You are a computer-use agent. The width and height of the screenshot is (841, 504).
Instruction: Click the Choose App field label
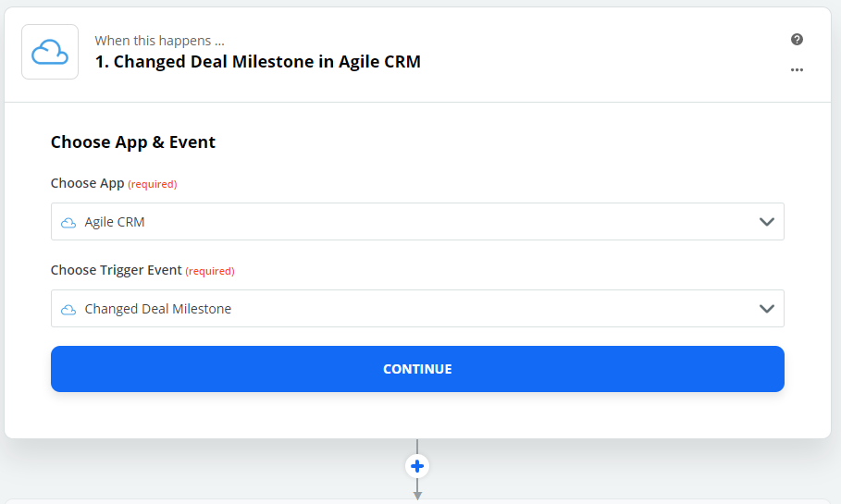tap(87, 183)
